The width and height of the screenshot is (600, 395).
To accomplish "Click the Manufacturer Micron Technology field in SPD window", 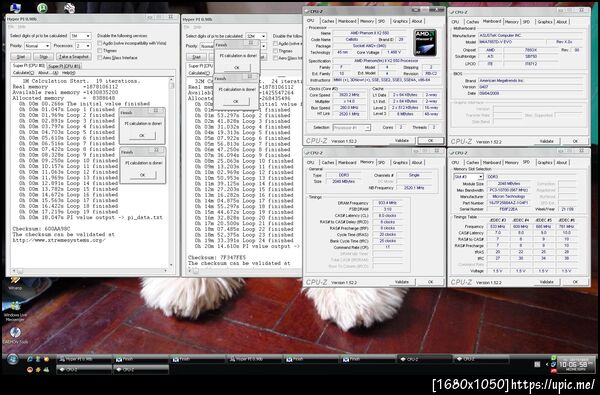I will click(508, 196).
